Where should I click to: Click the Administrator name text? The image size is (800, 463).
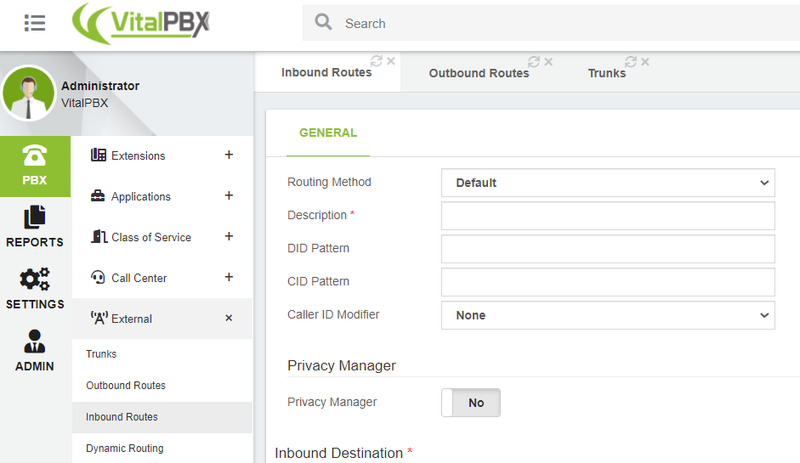100,86
